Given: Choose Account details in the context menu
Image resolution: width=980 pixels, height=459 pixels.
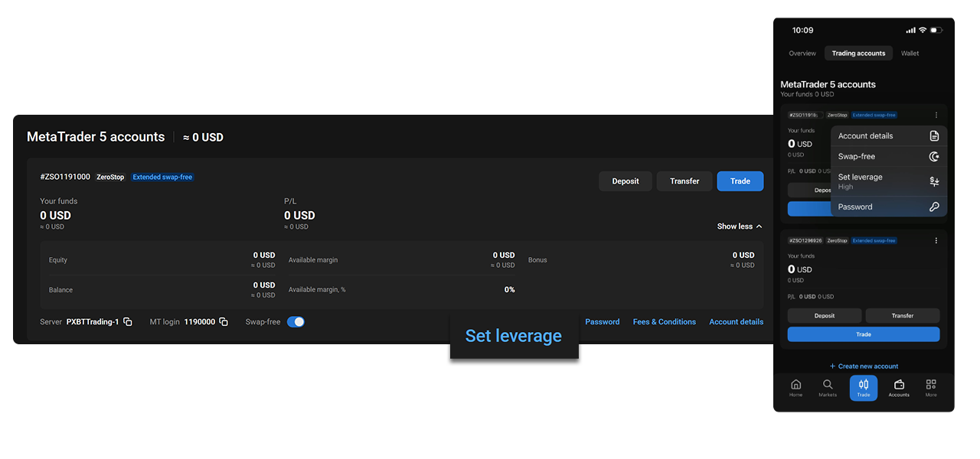Looking at the screenshot, I should (x=889, y=136).
